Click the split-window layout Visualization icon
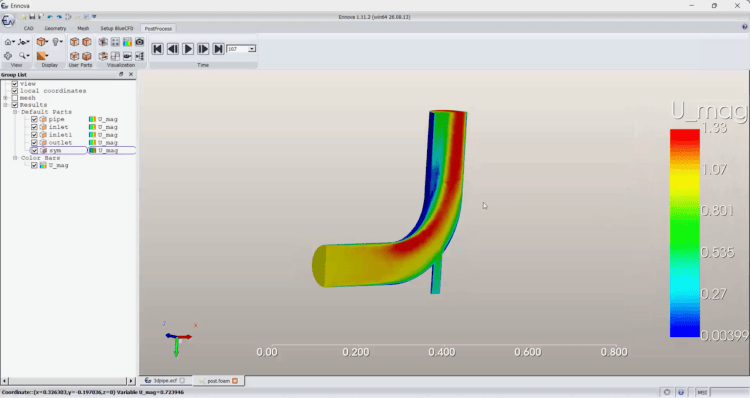The height and width of the screenshot is (398, 750). point(115,56)
